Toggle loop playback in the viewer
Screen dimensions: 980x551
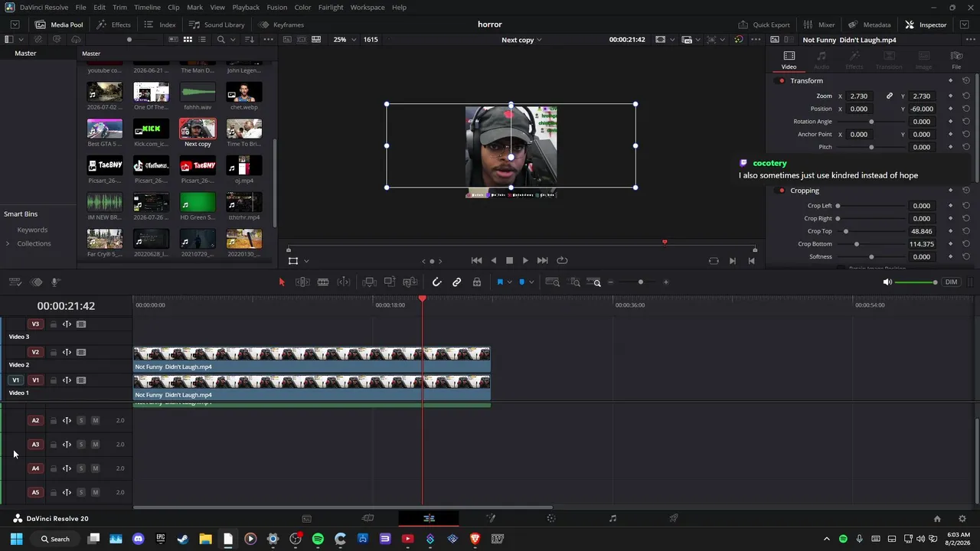click(x=562, y=261)
